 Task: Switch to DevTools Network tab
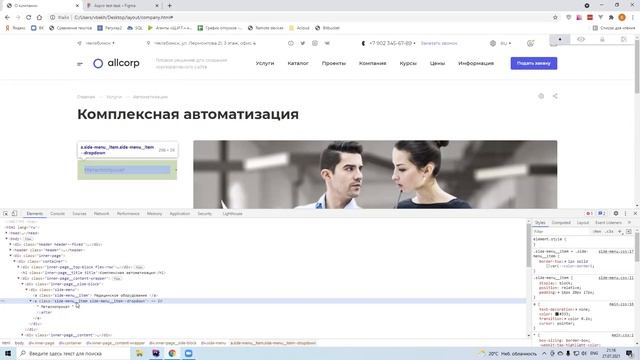click(101, 214)
